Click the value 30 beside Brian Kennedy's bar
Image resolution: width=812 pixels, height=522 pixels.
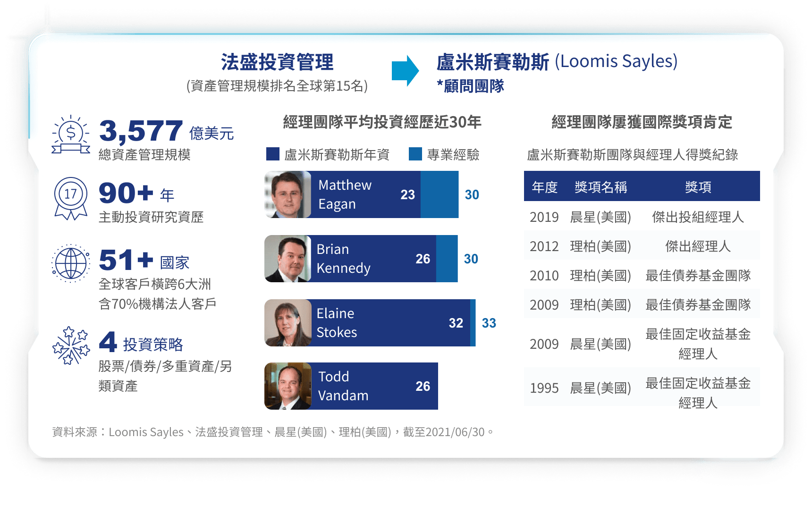pyautogui.click(x=471, y=259)
